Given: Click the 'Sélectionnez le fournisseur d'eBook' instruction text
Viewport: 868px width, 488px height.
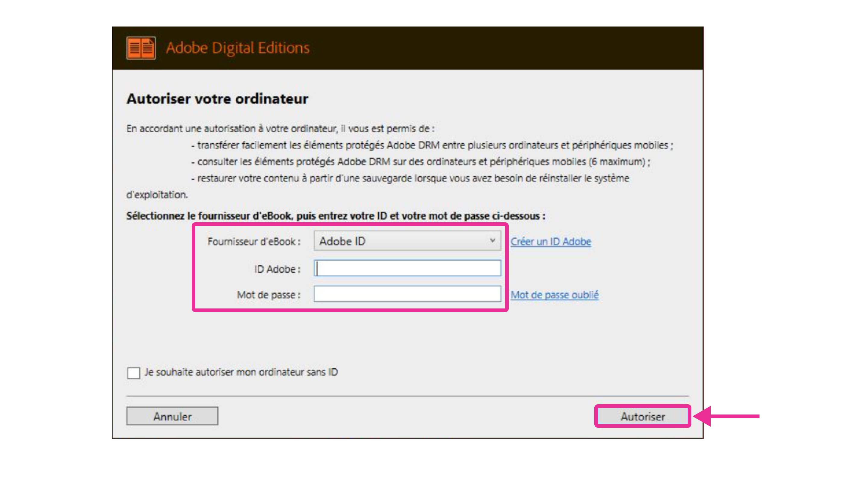Looking at the screenshot, I should 336,216.
